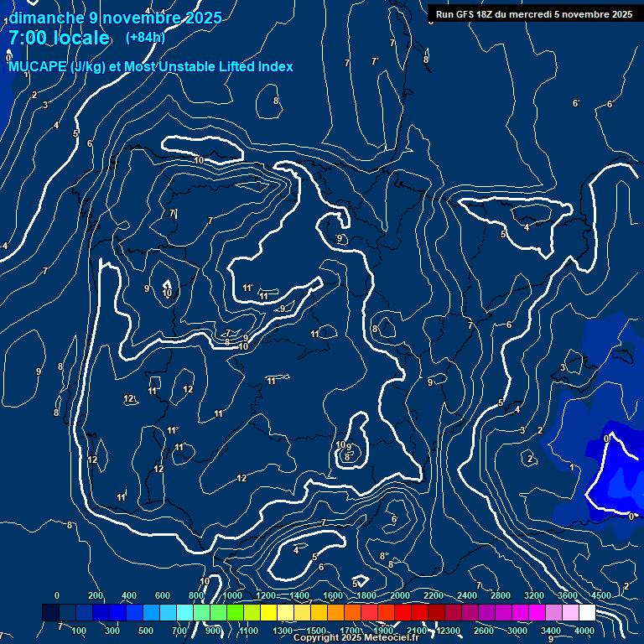Viewport: 644px width, 644px height.
Task: Click legend label '200' above the color bar
Action: point(96,595)
